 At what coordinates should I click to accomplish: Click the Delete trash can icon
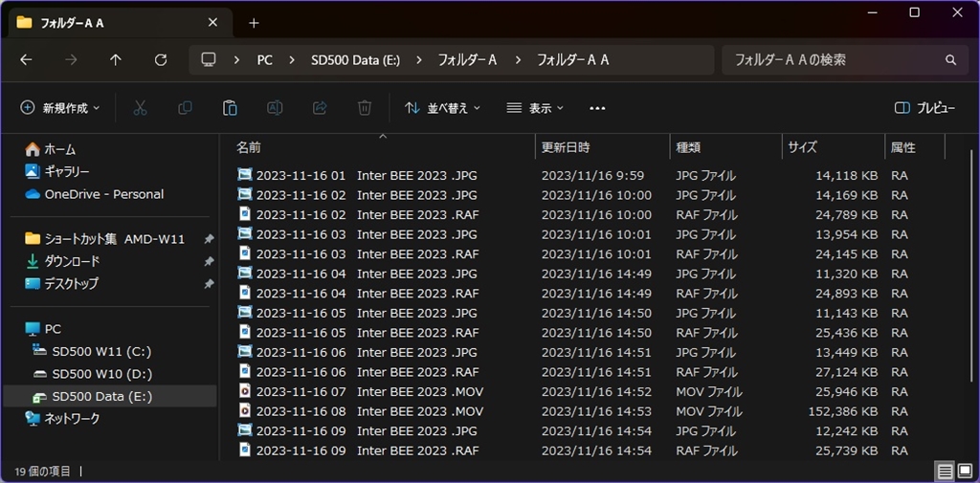(365, 108)
